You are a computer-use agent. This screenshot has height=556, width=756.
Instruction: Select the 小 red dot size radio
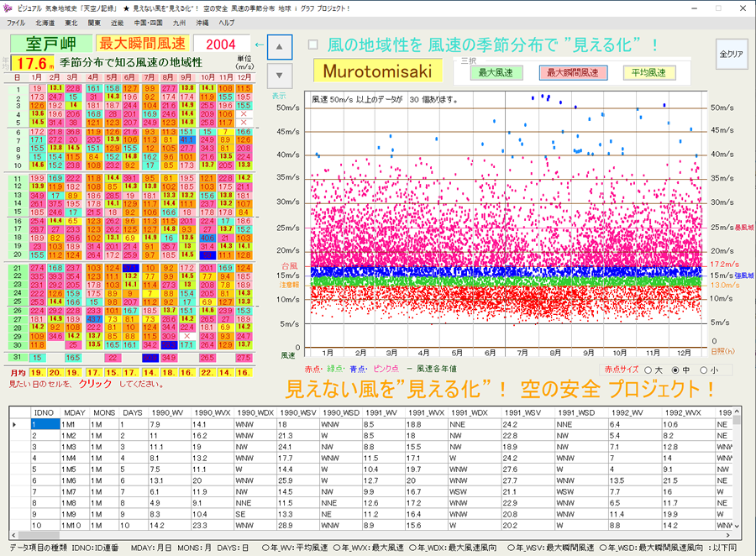[703, 370]
